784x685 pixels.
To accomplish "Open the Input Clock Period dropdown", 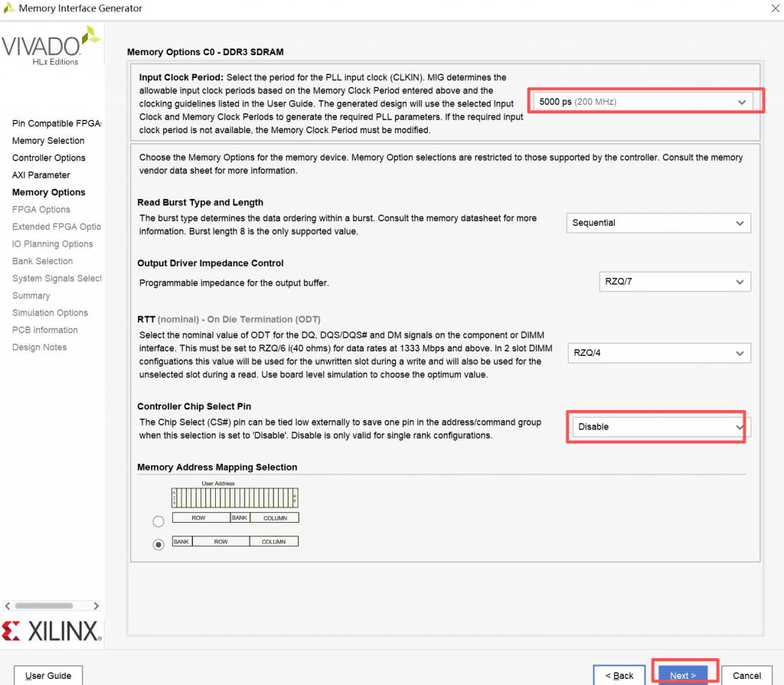I will coord(642,102).
